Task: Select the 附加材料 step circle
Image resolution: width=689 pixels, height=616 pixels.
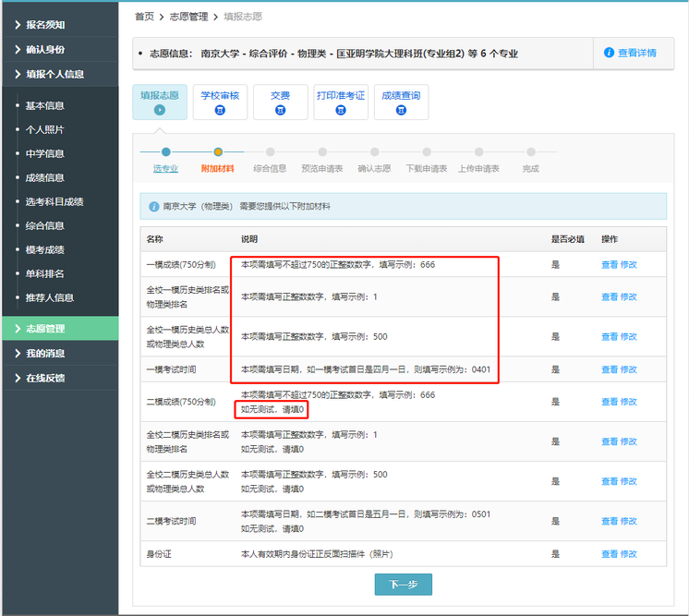Action: click(218, 152)
